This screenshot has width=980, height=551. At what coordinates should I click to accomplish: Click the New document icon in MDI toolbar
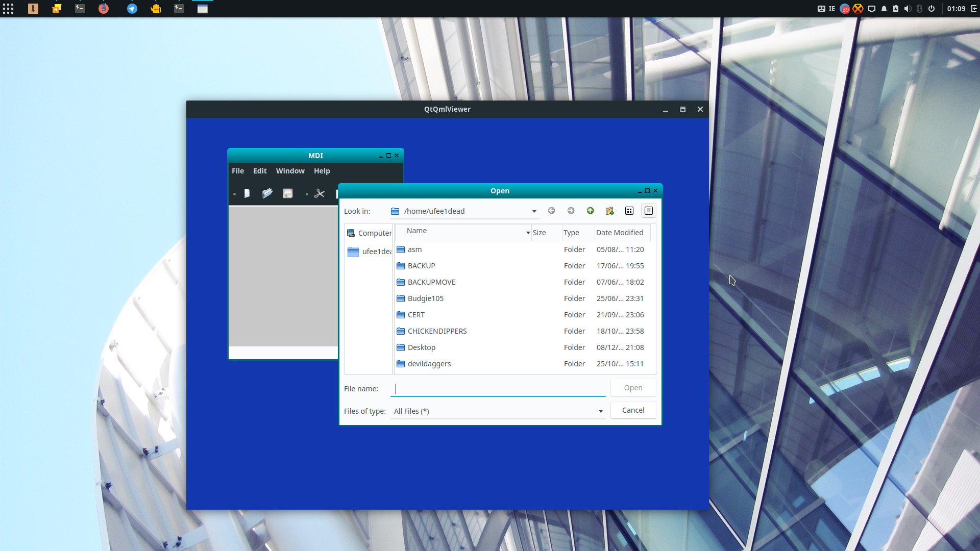click(247, 193)
